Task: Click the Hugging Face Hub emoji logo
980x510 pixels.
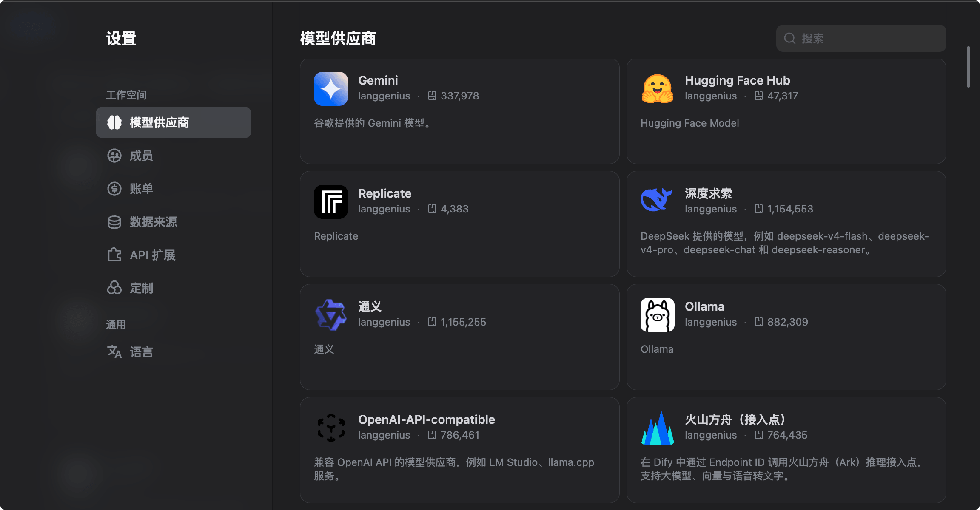Action: tap(658, 89)
